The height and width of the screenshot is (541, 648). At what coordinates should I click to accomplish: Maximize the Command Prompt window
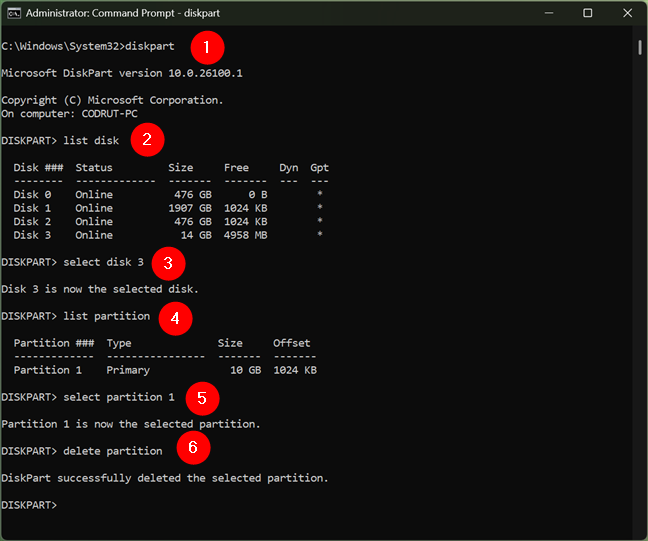(x=588, y=13)
